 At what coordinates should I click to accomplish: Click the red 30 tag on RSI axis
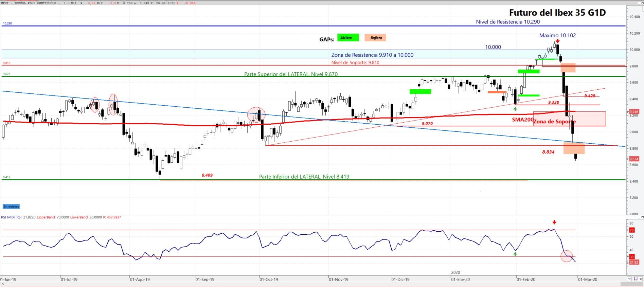click(x=632, y=257)
